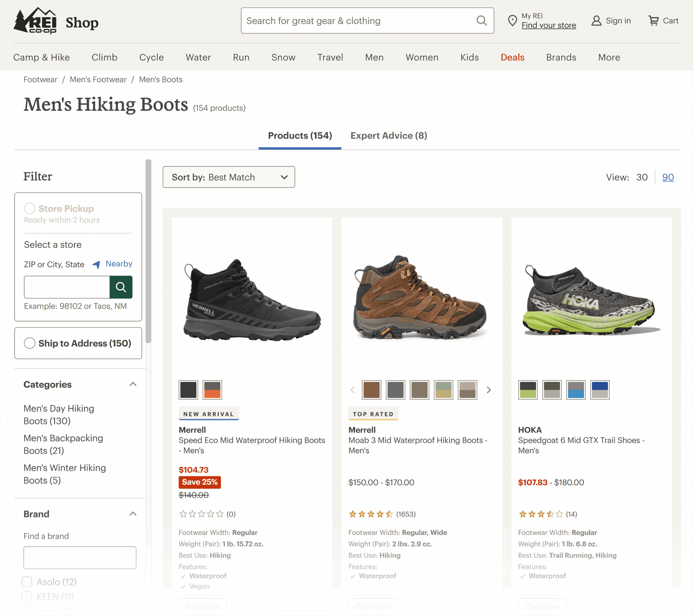Select brown Moab 3 color swatch
This screenshot has width=693, height=616.
point(371,390)
